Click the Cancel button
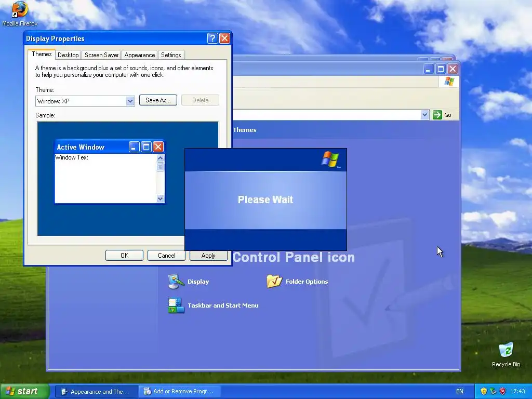 coord(167,256)
